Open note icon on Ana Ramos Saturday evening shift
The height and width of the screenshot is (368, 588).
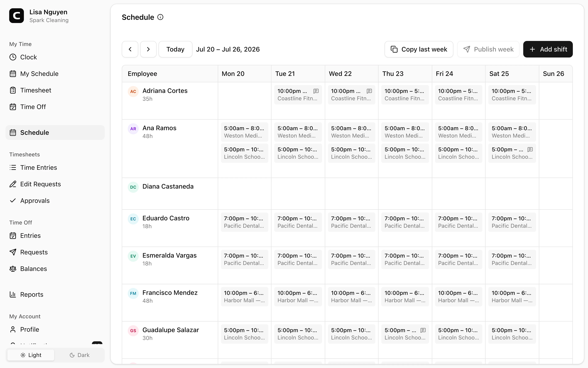pos(530,149)
